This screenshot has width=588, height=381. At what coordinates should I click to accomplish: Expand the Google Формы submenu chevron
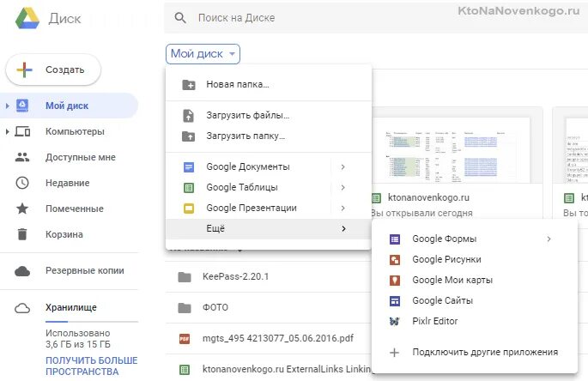point(549,239)
